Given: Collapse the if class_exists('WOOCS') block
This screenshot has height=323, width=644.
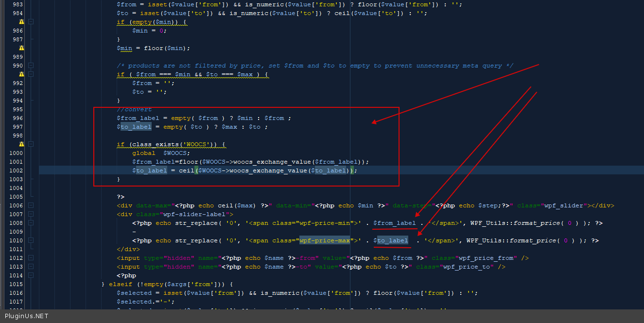Looking at the screenshot, I should click(31, 144).
